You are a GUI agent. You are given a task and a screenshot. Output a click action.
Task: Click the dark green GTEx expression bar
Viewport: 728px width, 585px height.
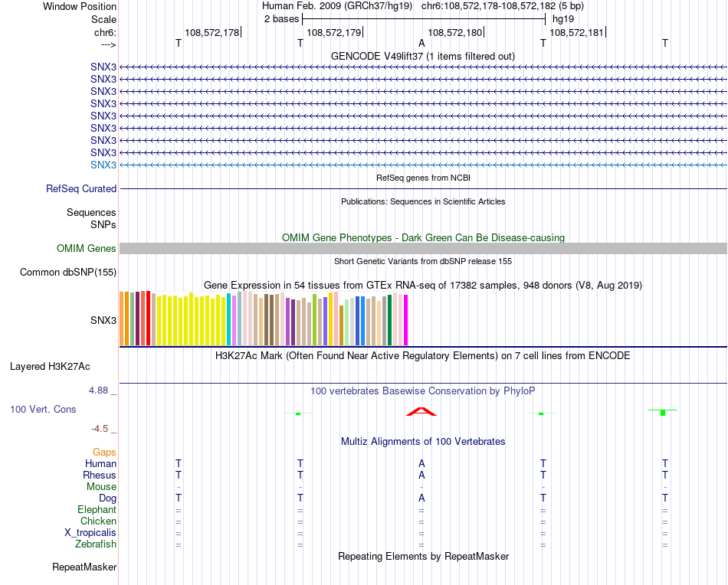tap(390, 320)
